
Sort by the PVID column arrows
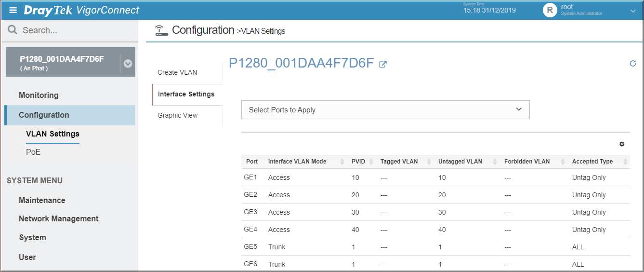coord(371,162)
